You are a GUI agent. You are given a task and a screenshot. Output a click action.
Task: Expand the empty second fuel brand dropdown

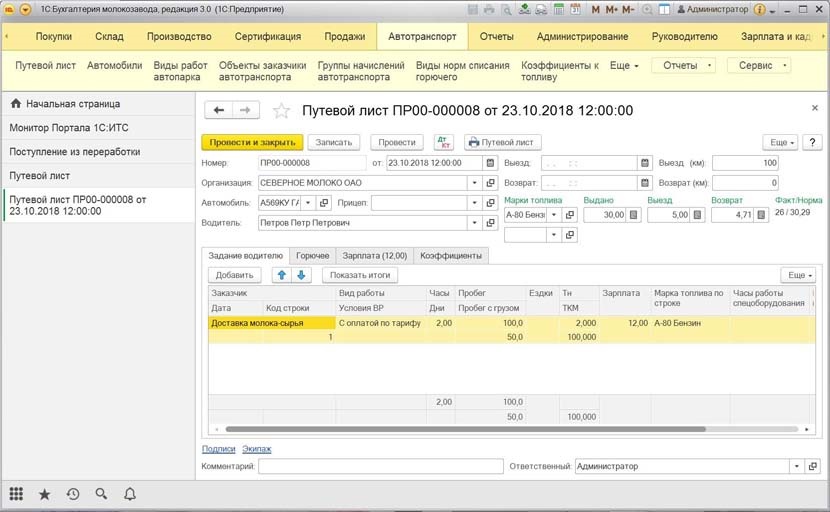554,235
